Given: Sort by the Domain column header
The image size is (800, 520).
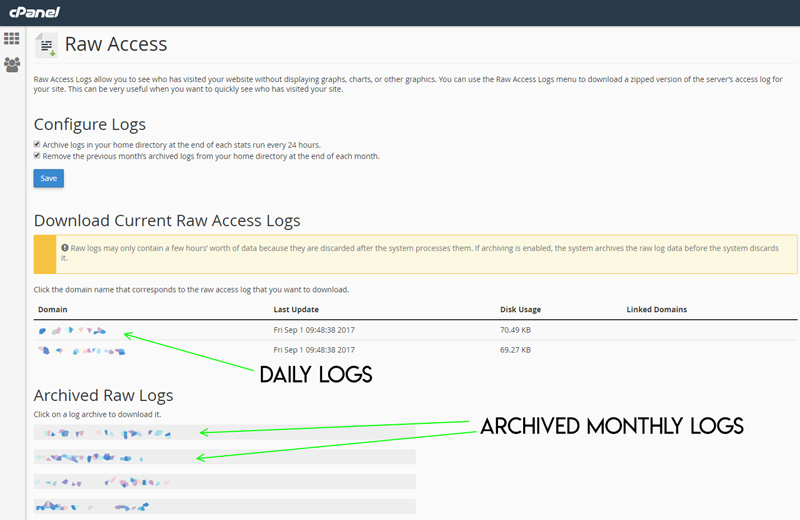Looking at the screenshot, I should pos(53,309).
